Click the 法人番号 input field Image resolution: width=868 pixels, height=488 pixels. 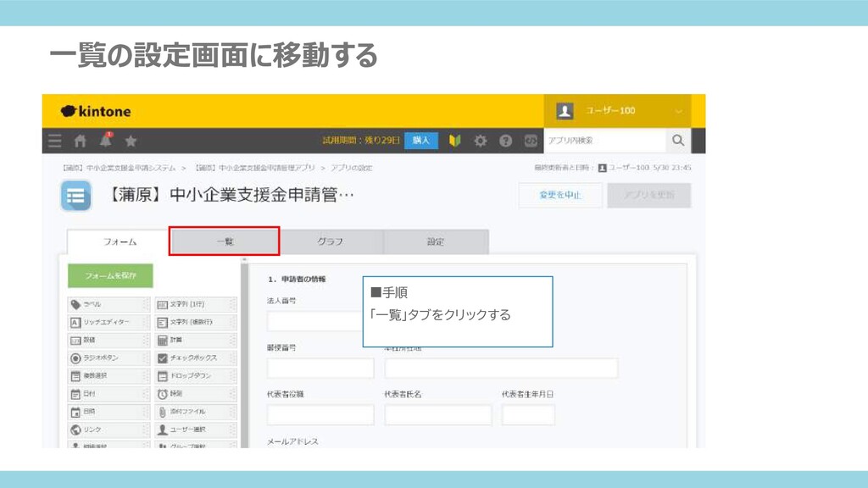314,321
